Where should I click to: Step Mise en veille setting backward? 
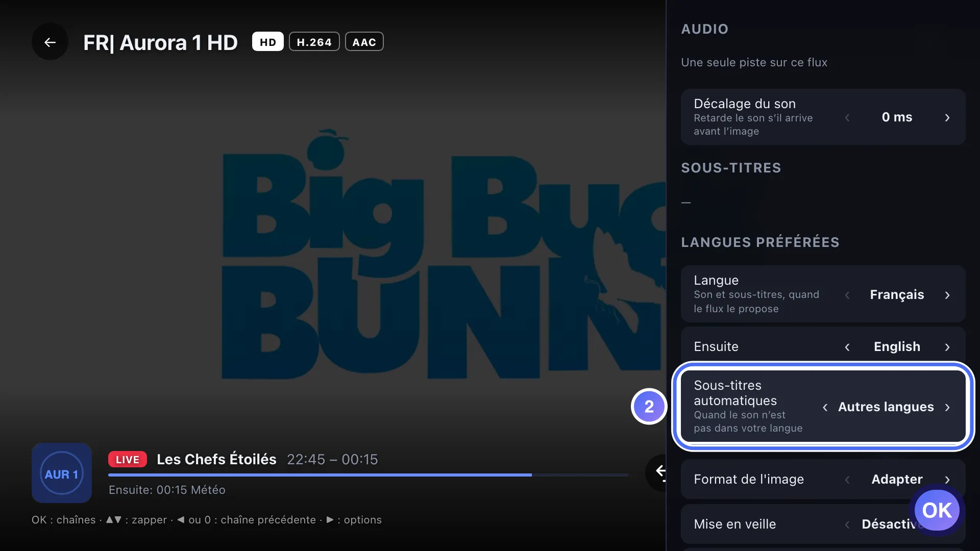[x=847, y=524]
